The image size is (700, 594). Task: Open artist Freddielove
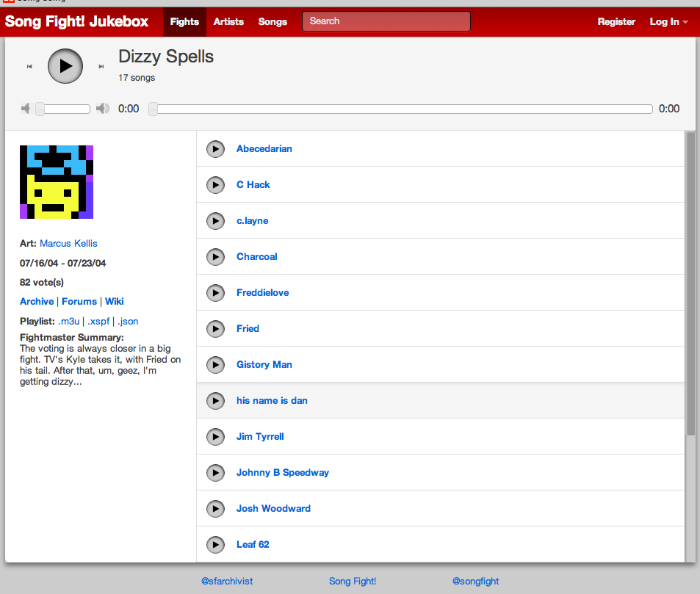coord(262,293)
